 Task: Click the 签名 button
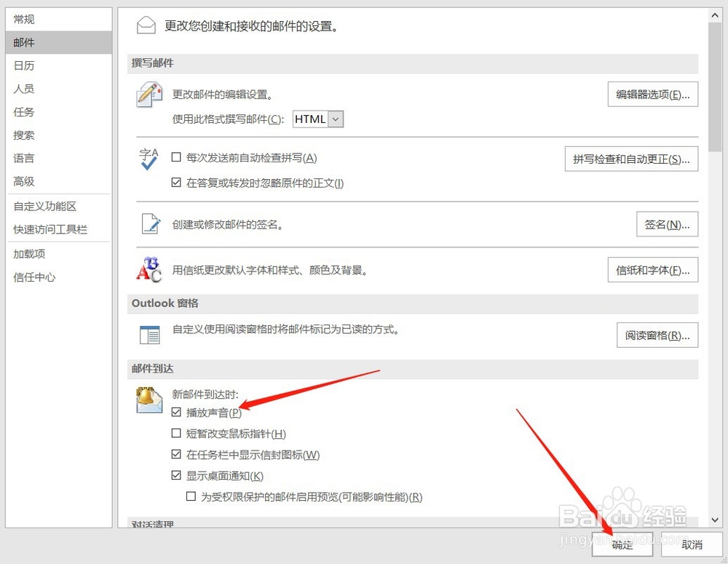click(x=667, y=225)
